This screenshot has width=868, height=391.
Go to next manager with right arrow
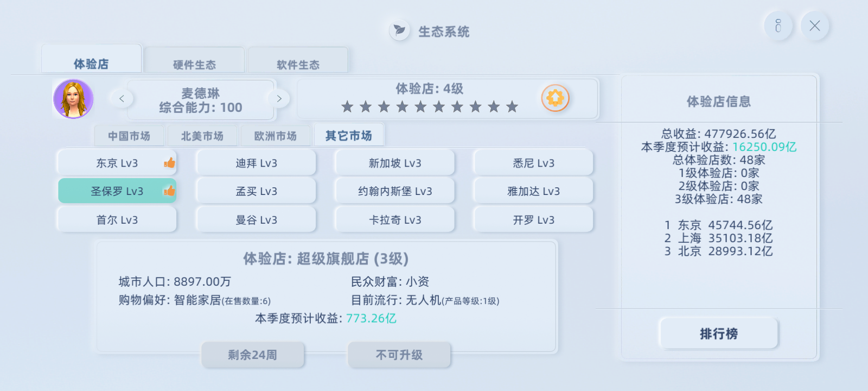pyautogui.click(x=279, y=98)
